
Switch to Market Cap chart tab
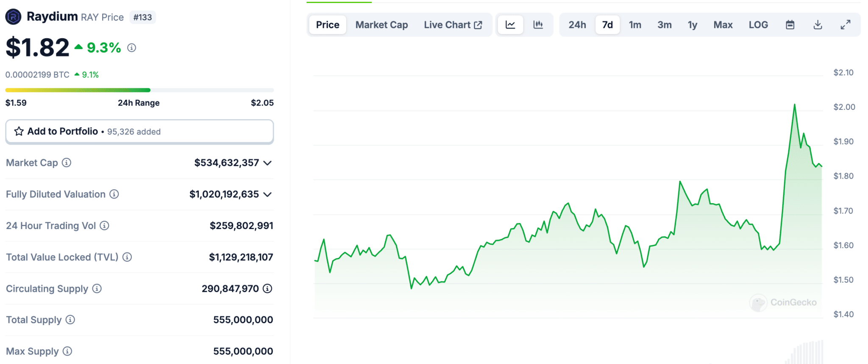click(381, 25)
